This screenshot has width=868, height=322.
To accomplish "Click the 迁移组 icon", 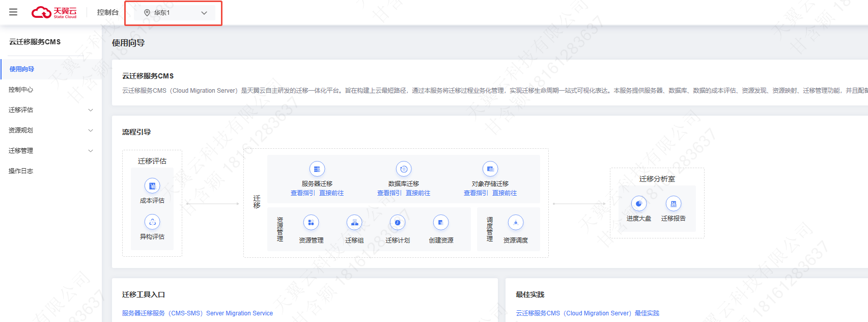I will coord(354,223).
